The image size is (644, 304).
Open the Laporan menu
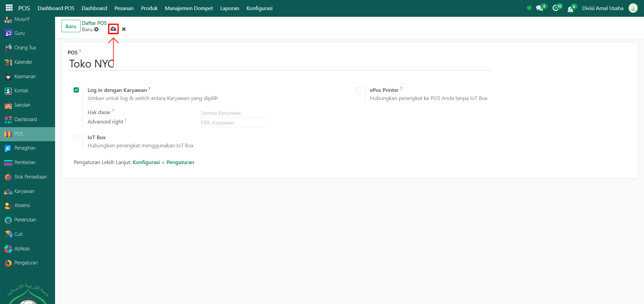(230, 8)
